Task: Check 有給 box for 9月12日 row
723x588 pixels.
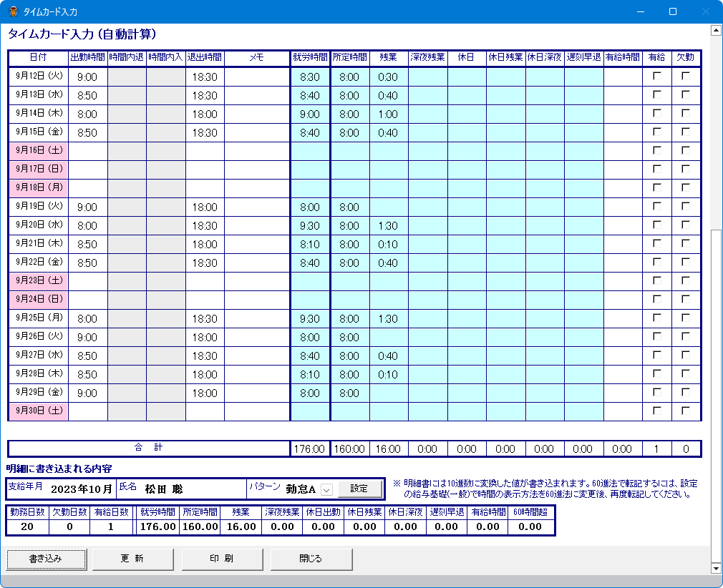Action: (x=657, y=76)
